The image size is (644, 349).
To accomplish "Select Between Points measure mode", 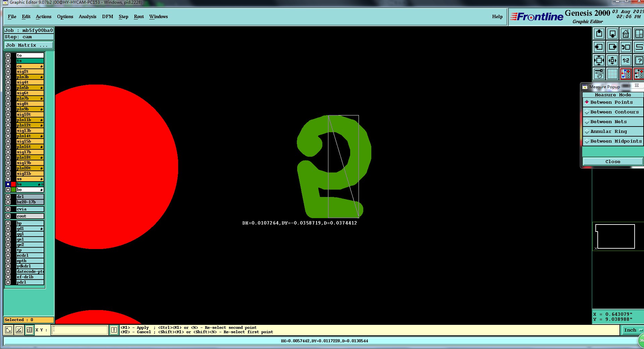I will click(613, 102).
